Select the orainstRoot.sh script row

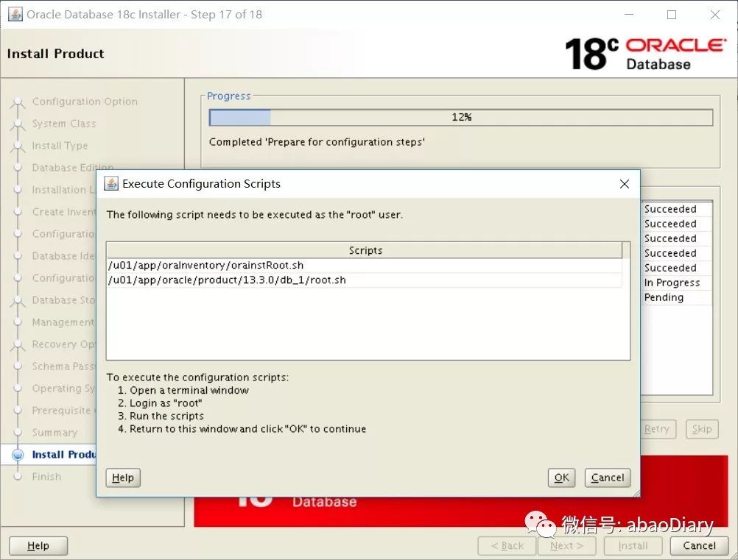point(365,265)
